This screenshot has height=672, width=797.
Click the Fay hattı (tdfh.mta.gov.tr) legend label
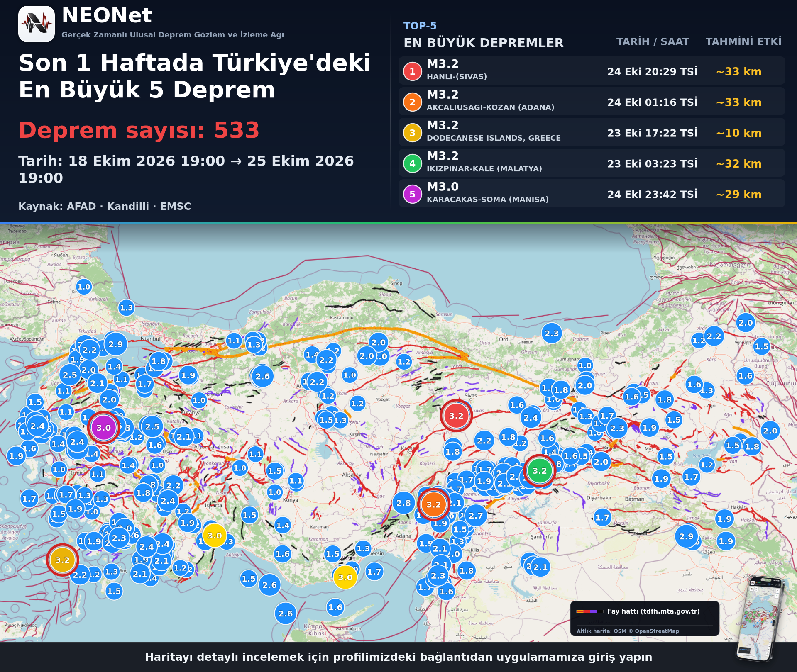click(653, 611)
